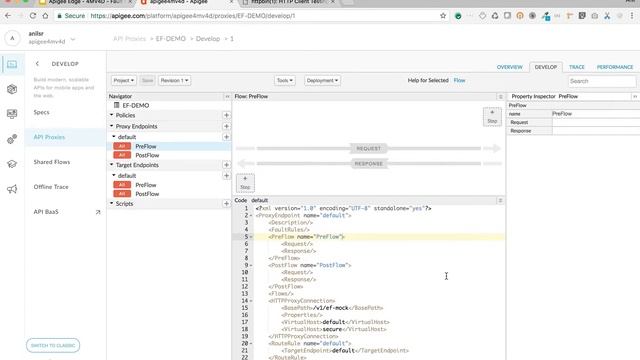Add a new policy with plus icon
Image resolution: width=640 pixels, height=360 pixels.
[226, 116]
